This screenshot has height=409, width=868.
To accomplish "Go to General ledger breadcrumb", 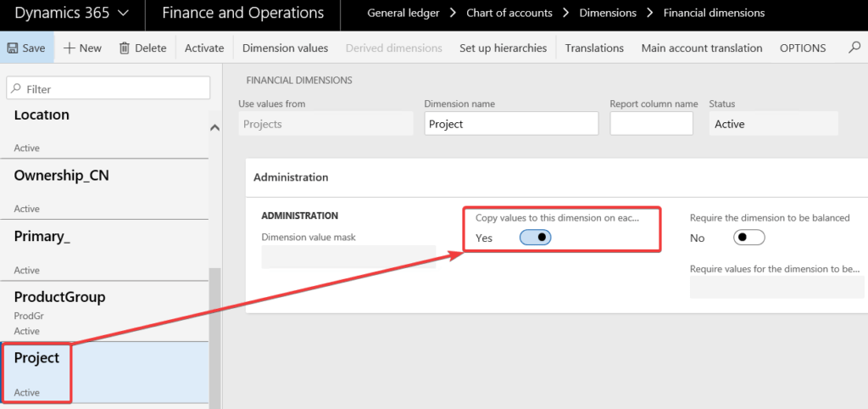I will click(x=403, y=13).
